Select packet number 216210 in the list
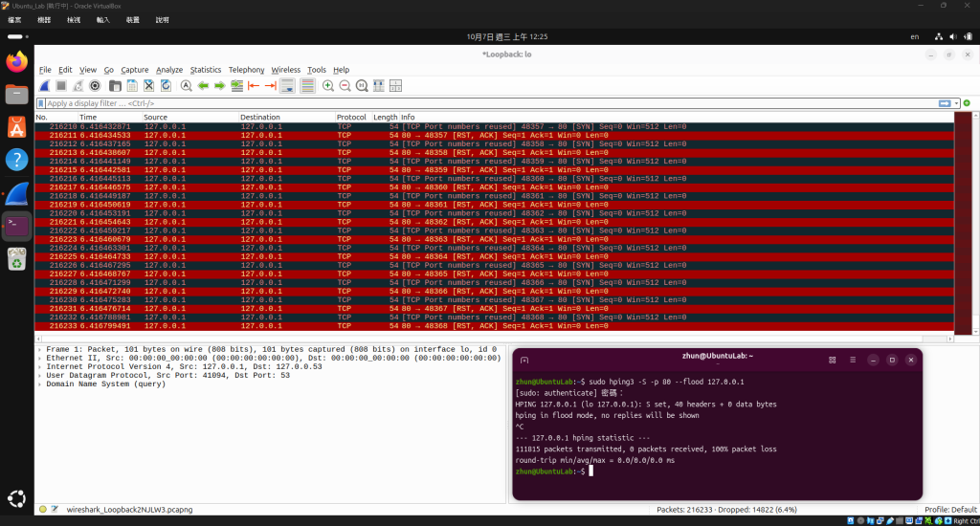Image resolution: width=980 pixels, height=526 pixels. 495,127
